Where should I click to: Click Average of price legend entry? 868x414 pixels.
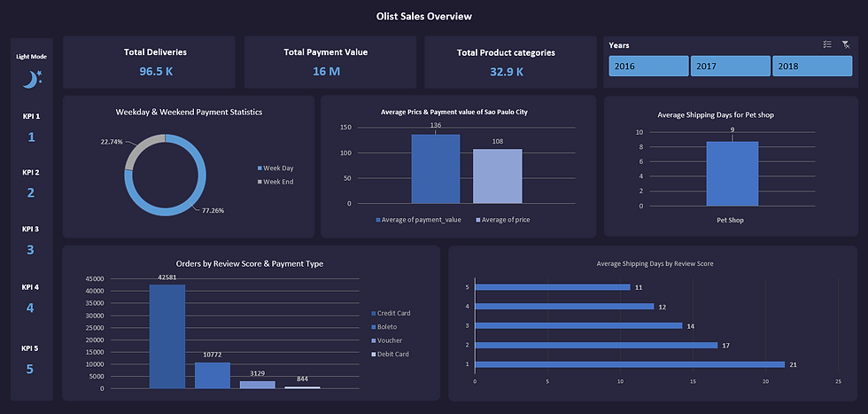point(503,220)
